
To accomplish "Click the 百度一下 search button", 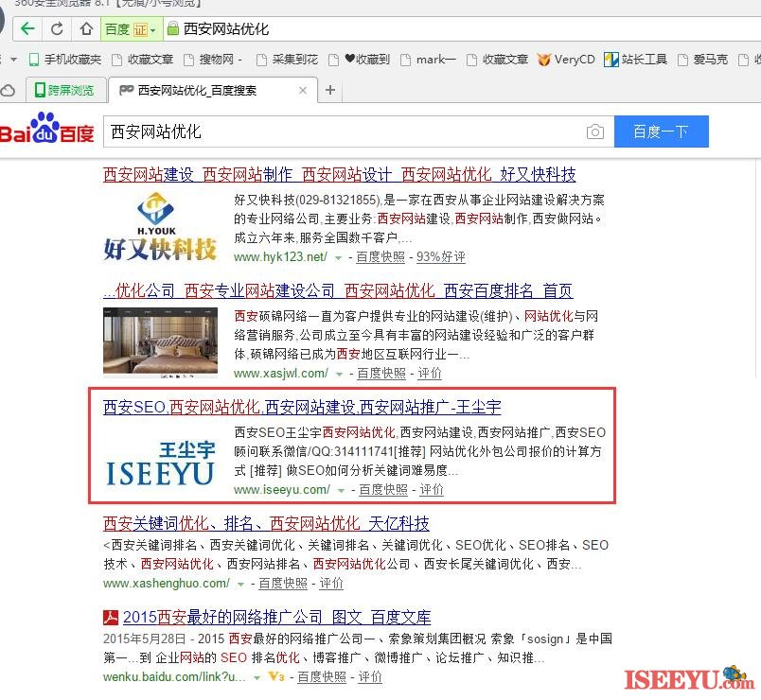I will [x=661, y=131].
